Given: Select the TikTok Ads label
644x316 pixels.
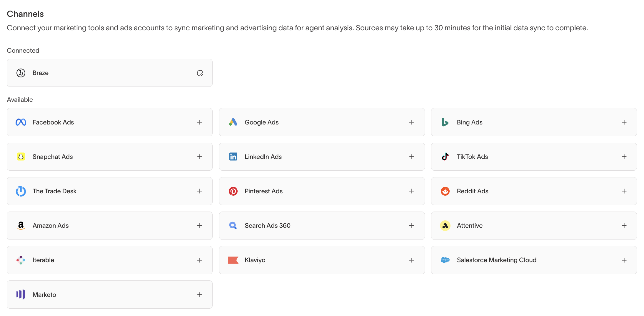Looking at the screenshot, I should (472, 157).
